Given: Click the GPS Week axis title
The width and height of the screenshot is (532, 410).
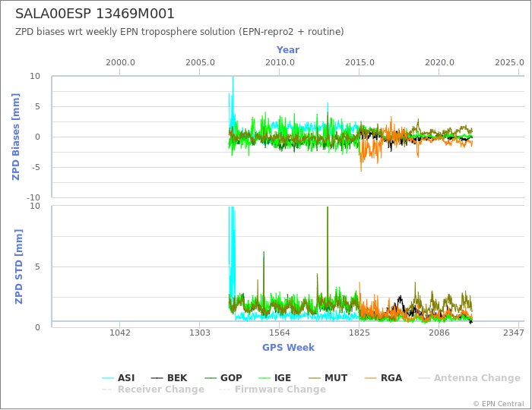Looking at the screenshot, I should (x=288, y=347).
